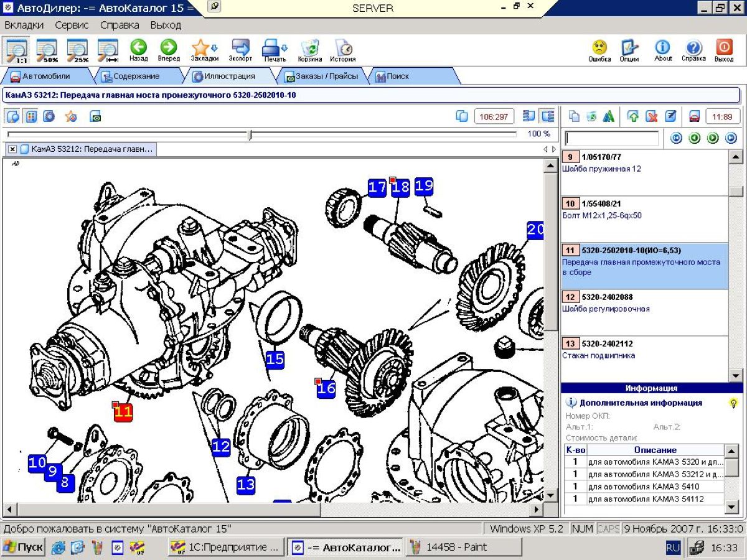Viewport: 747px width, 560px height.
Task: Click the illustration horizontal scroll-right arrow
Action: (537, 509)
